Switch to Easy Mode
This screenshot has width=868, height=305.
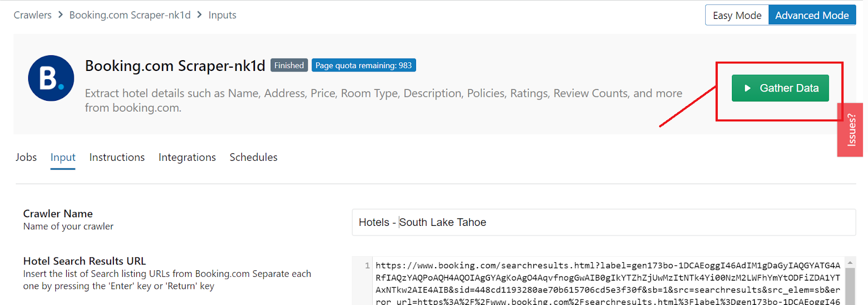[737, 15]
